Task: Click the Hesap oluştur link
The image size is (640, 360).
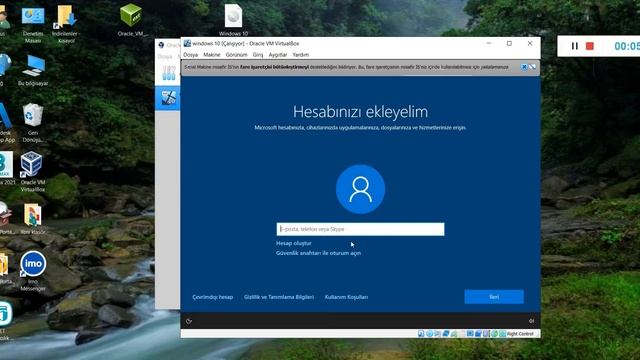Action: pyautogui.click(x=293, y=243)
